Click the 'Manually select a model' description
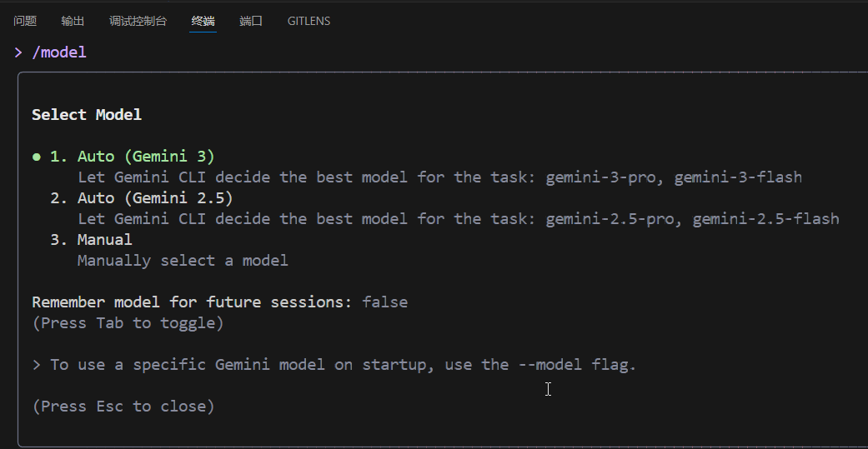Screen dimensions: 868x449 (183, 261)
